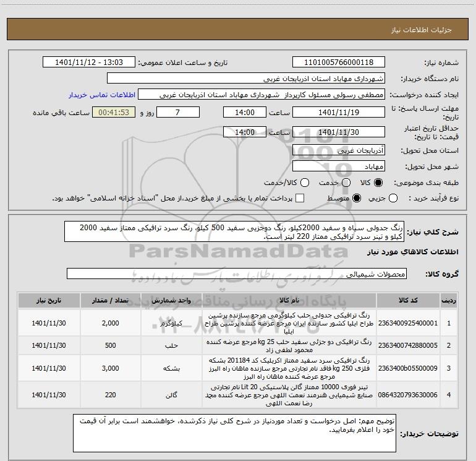This screenshot has height=461, width=476.
Task: Click the واحد شمارش column header
Action: 171,300
